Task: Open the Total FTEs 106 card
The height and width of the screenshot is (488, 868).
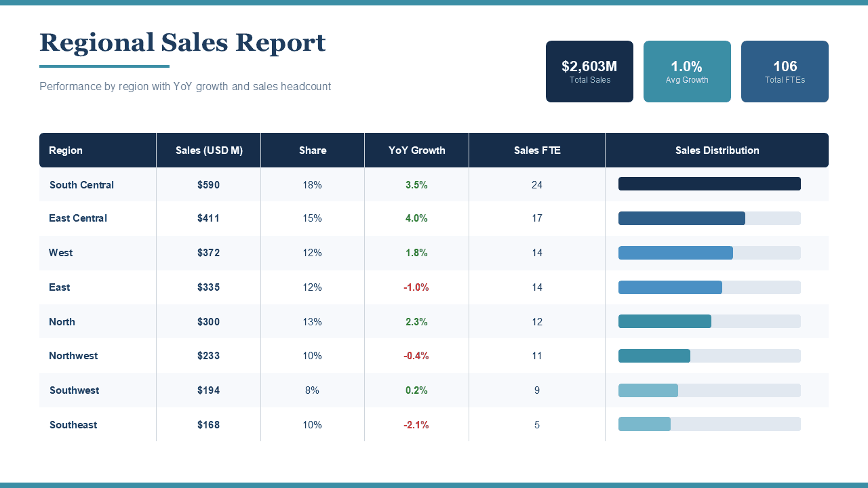Action: pyautogui.click(x=785, y=71)
